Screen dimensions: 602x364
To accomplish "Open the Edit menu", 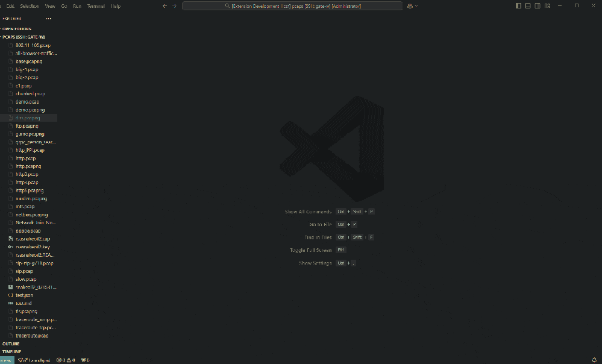I will tap(10, 6).
